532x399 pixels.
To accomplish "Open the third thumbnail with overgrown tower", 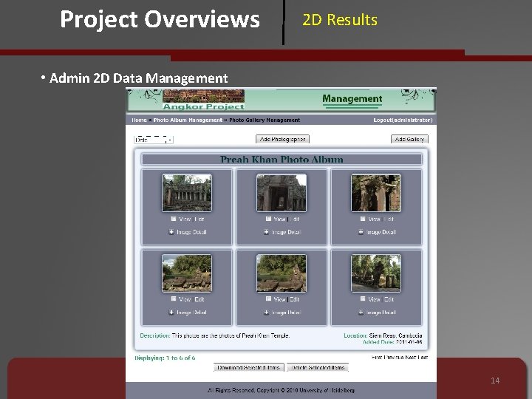I will (376, 193).
